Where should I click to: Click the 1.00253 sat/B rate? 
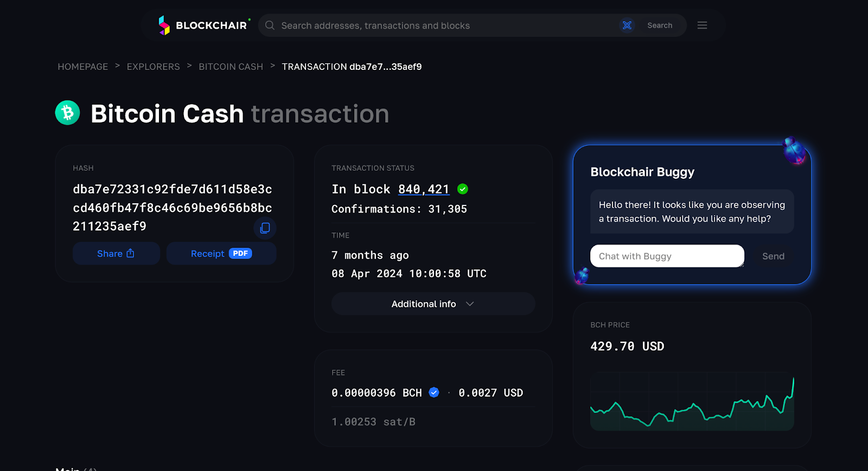373,422
